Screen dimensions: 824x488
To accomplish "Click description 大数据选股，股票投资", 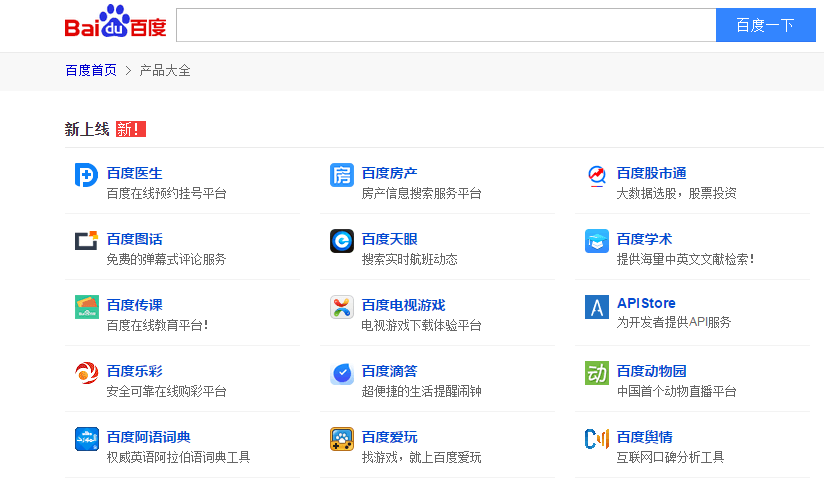I will 676,194.
